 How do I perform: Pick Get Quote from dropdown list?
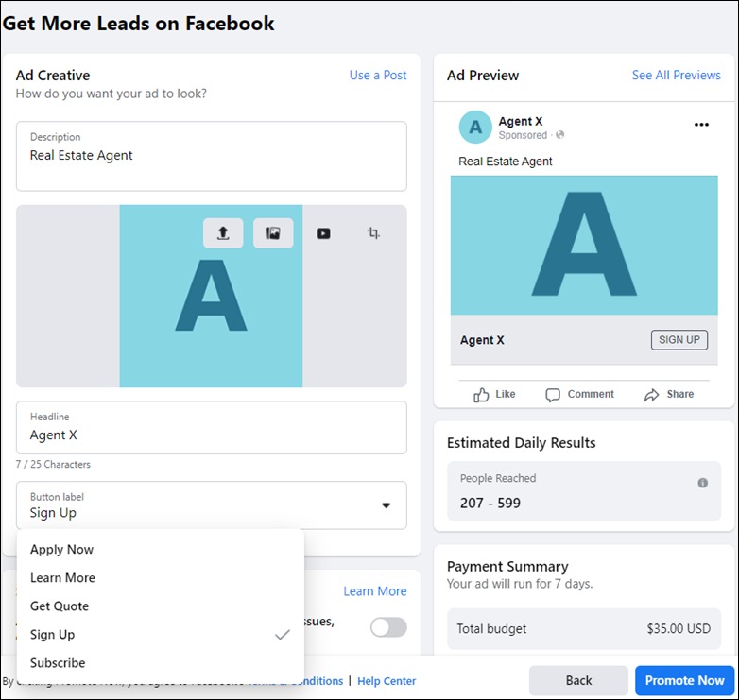tap(60, 606)
